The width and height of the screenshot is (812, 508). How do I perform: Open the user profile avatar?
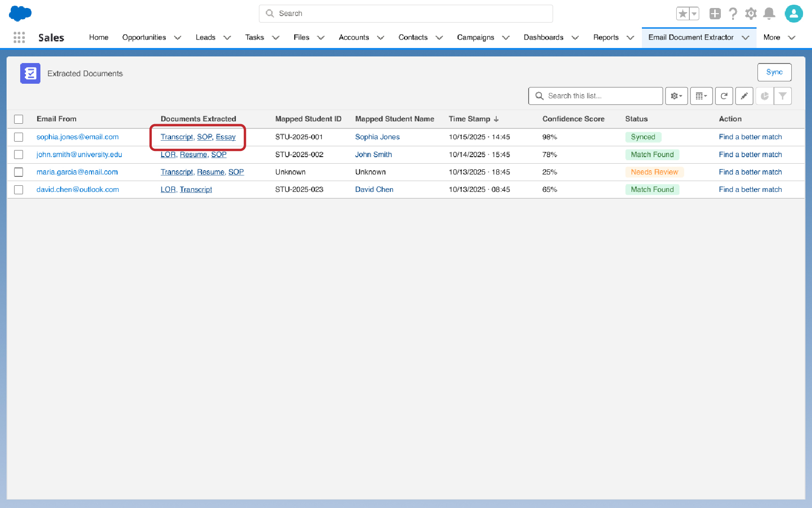click(794, 14)
